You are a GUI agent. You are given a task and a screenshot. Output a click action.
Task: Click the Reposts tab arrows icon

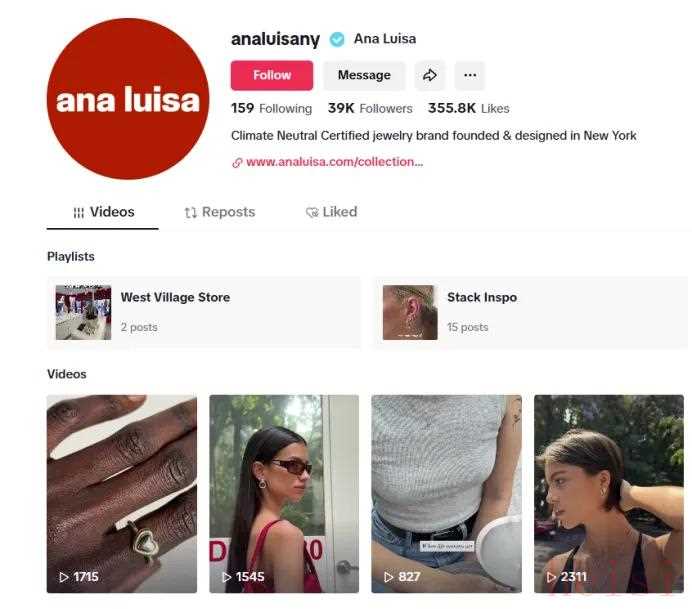click(x=191, y=213)
